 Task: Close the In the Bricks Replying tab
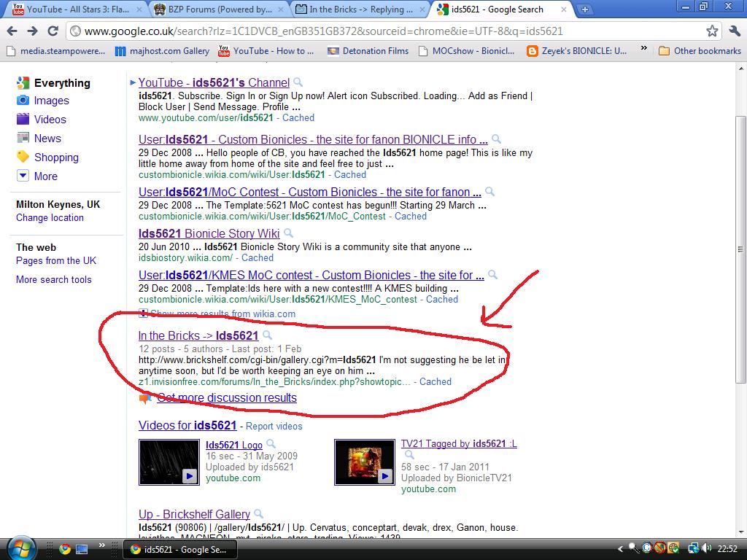pos(422,9)
